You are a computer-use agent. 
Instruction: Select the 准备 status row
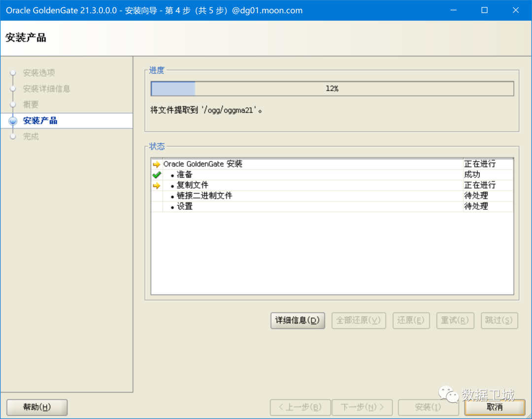(332, 175)
